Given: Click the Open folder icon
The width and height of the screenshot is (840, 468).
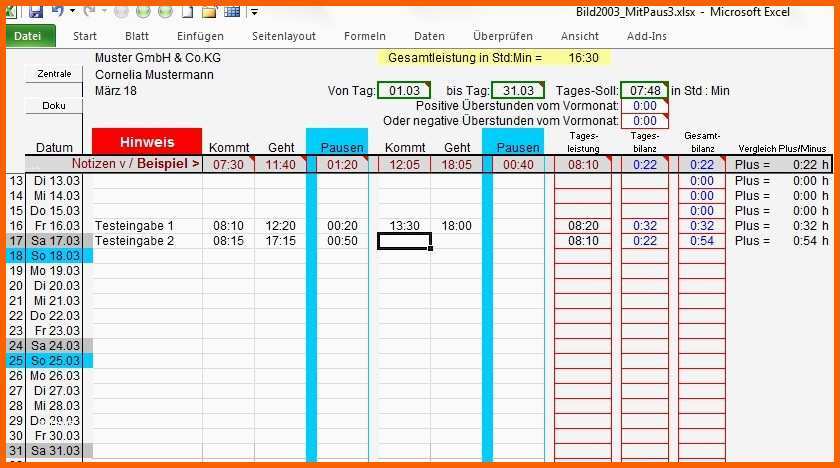Looking at the screenshot, I should [209, 12].
